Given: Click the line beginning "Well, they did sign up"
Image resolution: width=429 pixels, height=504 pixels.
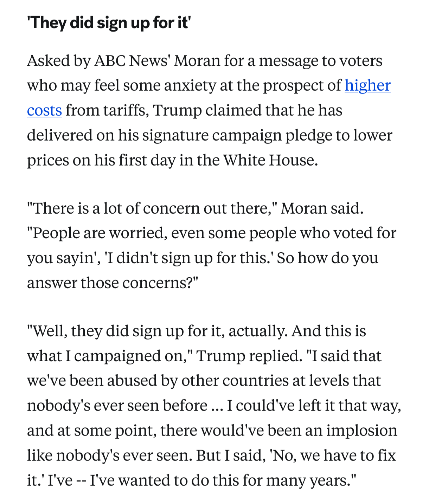Looking at the screenshot, I should click(x=197, y=331).
